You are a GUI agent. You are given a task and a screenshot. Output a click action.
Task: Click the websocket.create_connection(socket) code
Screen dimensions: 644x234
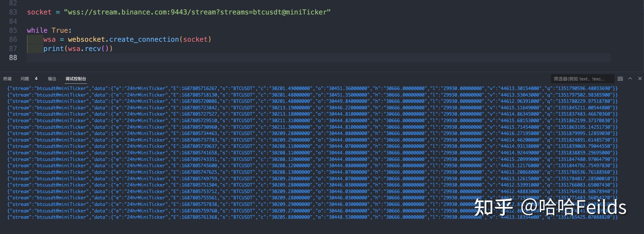coord(139,40)
